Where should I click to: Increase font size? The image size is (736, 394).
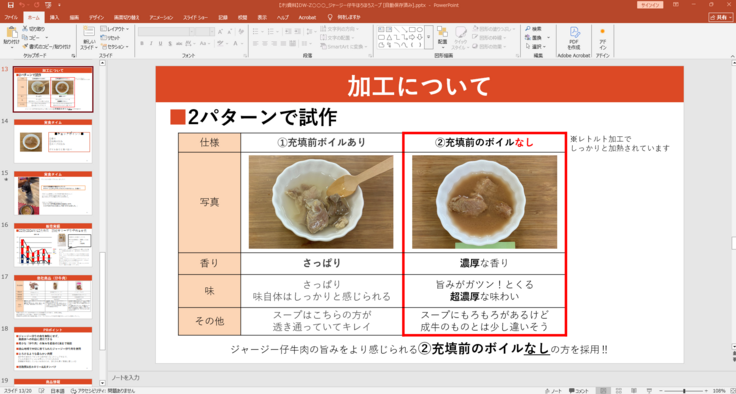(220, 31)
